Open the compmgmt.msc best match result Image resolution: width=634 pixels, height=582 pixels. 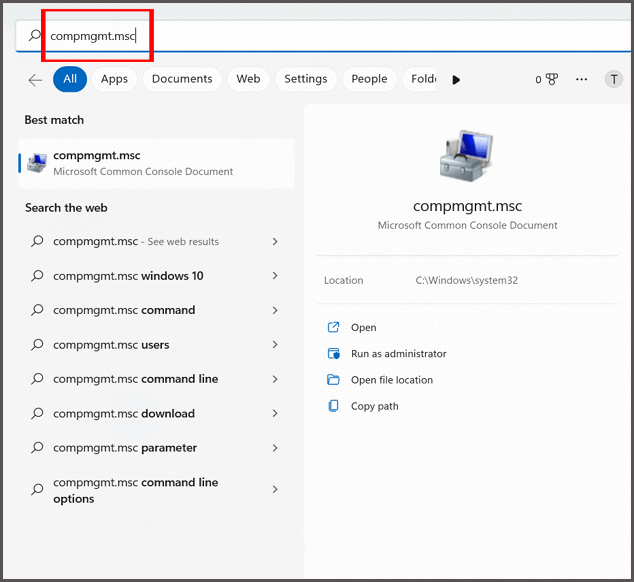click(156, 163)
